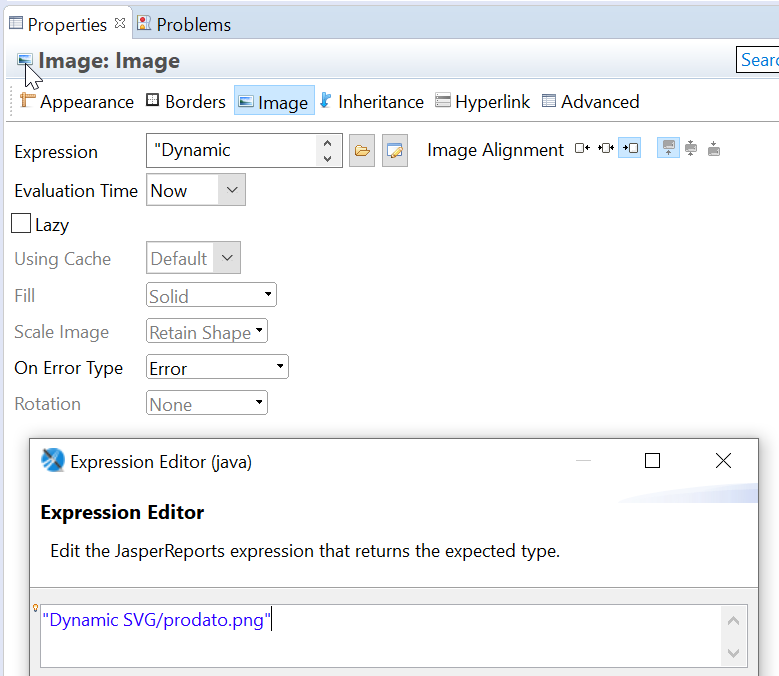779x676 pixels.
Task: Set image horizontal alignment to right
Action: click(x=629, y=149)
